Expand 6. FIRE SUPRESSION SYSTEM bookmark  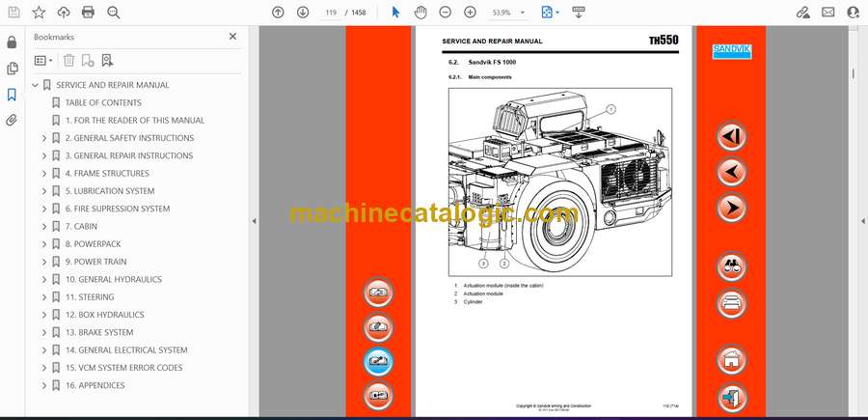point(44,209)
